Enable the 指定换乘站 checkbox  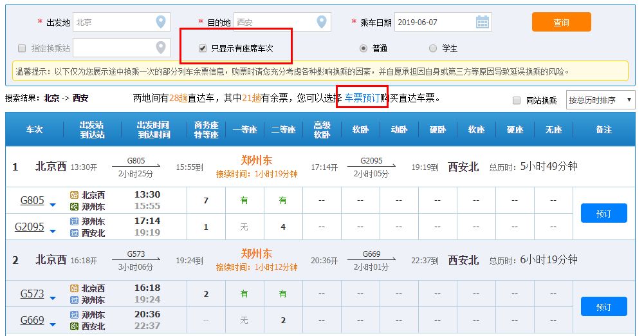point(22,48)
